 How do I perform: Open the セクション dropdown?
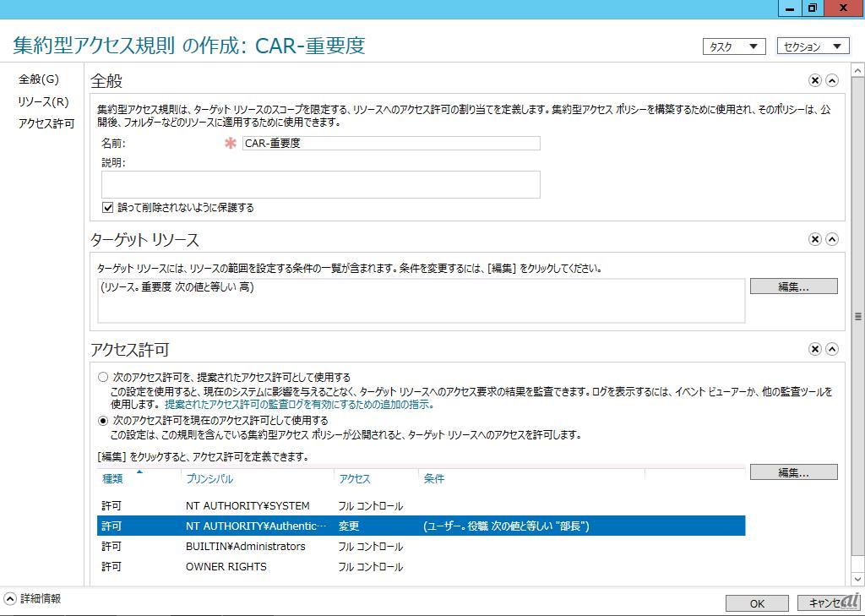[x=812, y=46]
